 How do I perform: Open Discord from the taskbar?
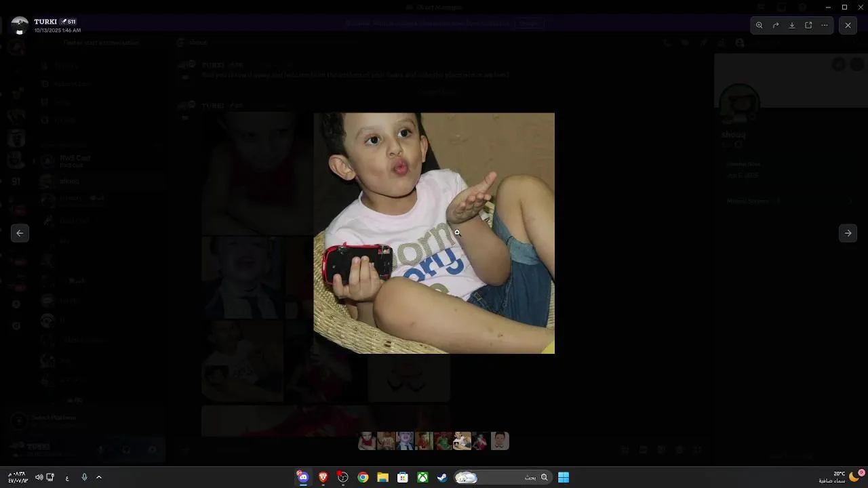(303, 477)
